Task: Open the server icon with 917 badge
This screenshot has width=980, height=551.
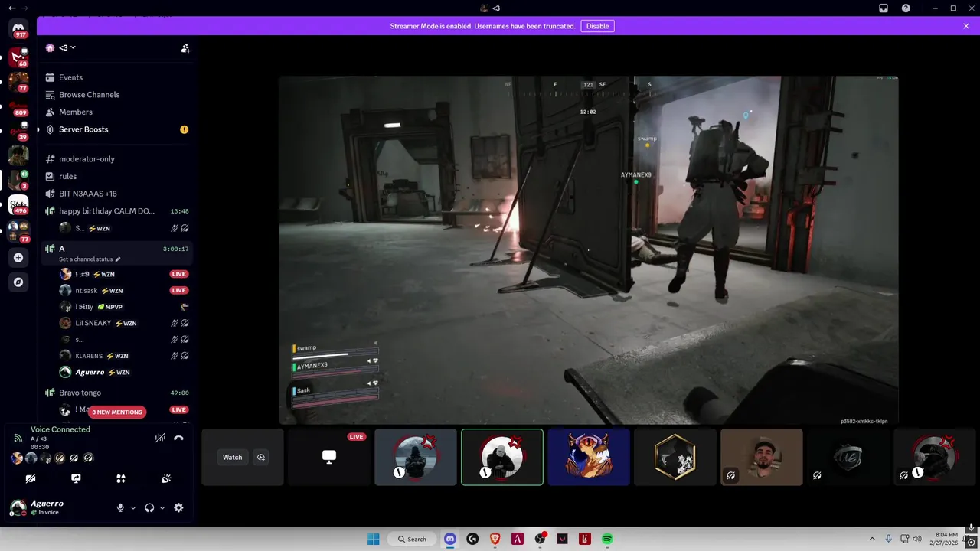Action: (18, 28)
